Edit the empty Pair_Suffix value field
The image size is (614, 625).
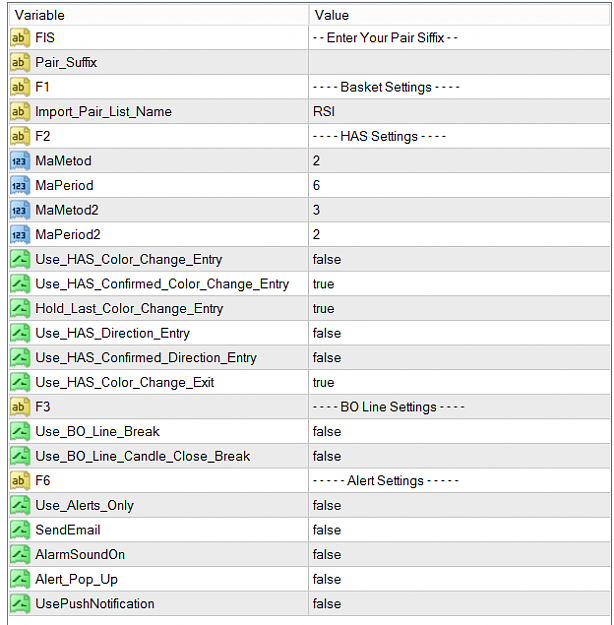point(459,63)
